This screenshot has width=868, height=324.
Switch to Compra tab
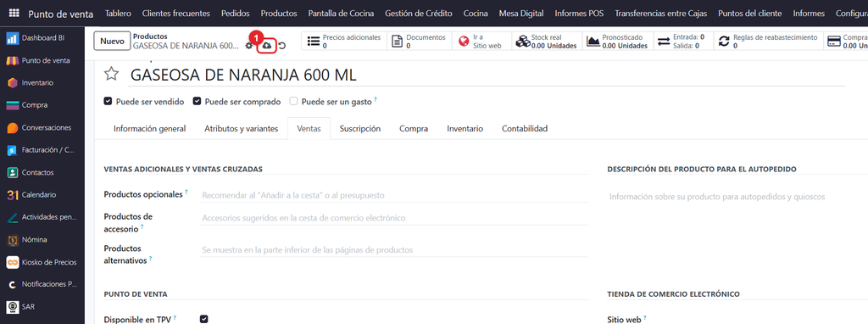[x=414, y=128]
